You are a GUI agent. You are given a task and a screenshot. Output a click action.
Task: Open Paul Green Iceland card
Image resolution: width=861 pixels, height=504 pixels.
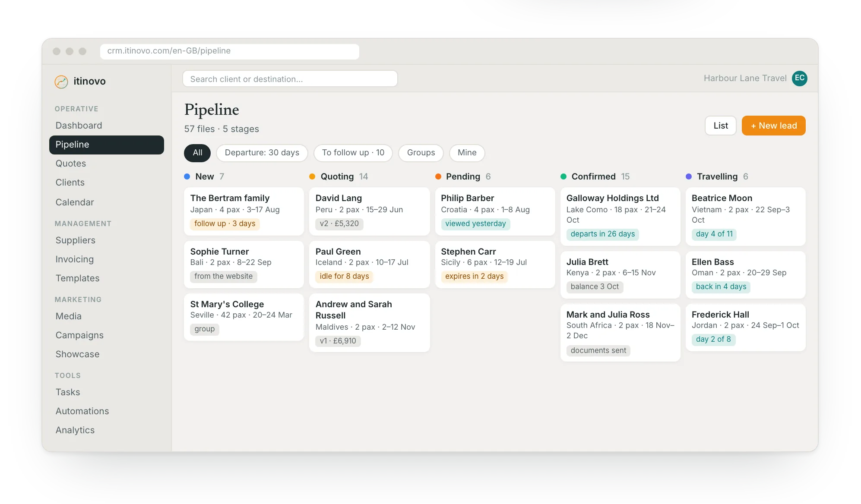point(369,264)
